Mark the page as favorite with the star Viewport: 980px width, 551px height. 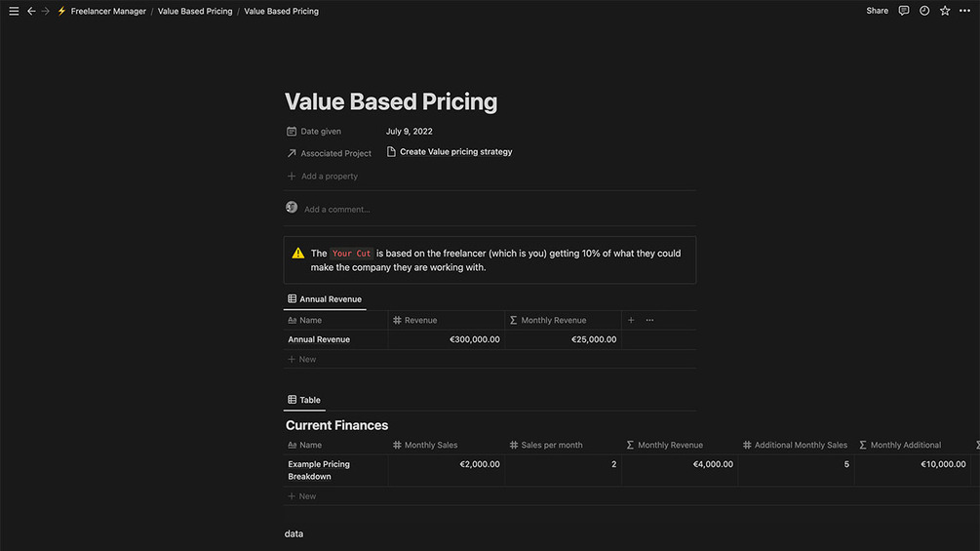tap(944, 11)
